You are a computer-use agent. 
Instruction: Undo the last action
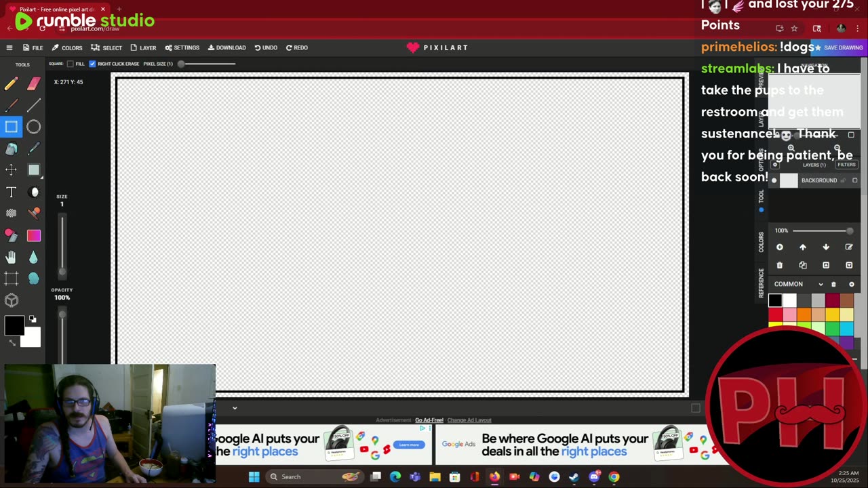(266, 47)
